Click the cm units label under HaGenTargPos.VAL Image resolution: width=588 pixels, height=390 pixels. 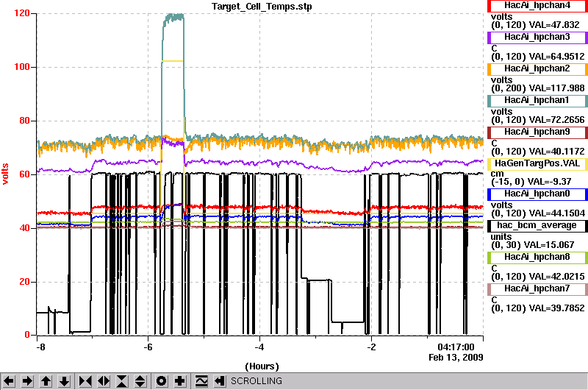498,174
